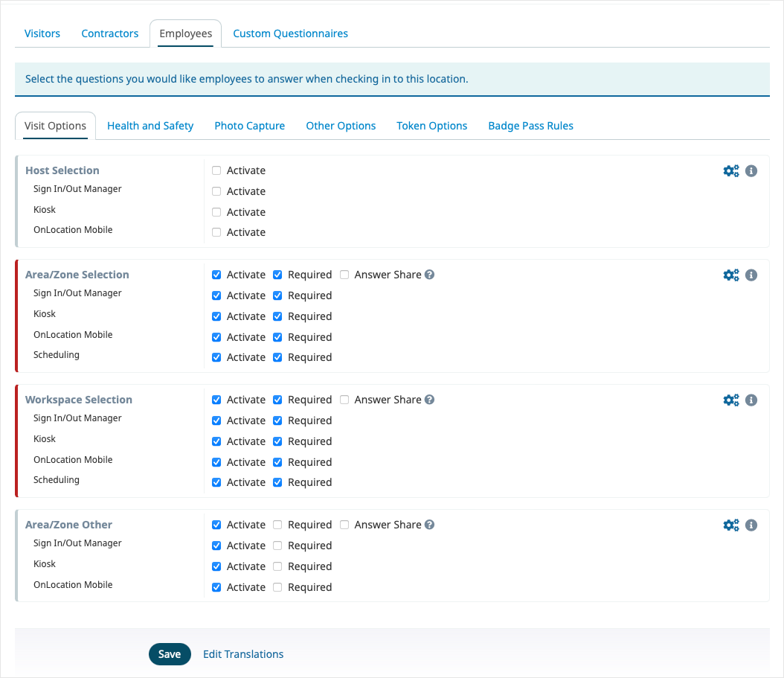Image resolution: width=784 pixels, height=678 pixels.
Task: Open Area/Zone Selection settings gears icon
Action: [731, 275]
